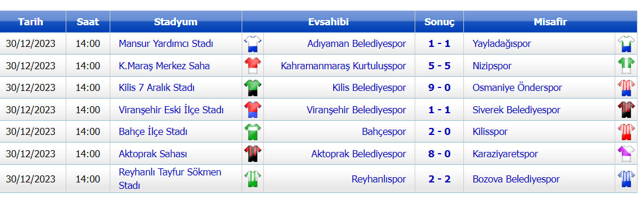Open Viranşehir Belediyespor team page
The height and width of the screenshot is (220, 644).
356,110
